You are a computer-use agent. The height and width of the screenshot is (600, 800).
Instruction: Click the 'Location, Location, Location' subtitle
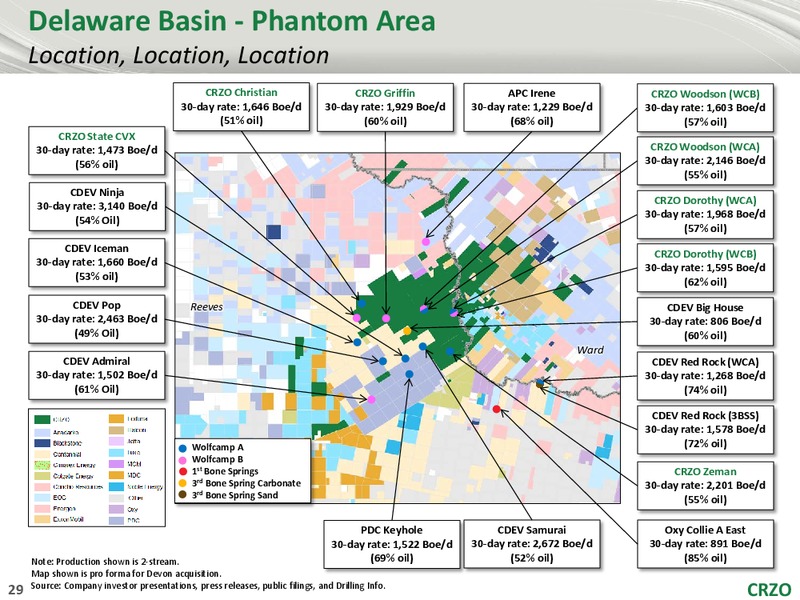tap(179, 55)
